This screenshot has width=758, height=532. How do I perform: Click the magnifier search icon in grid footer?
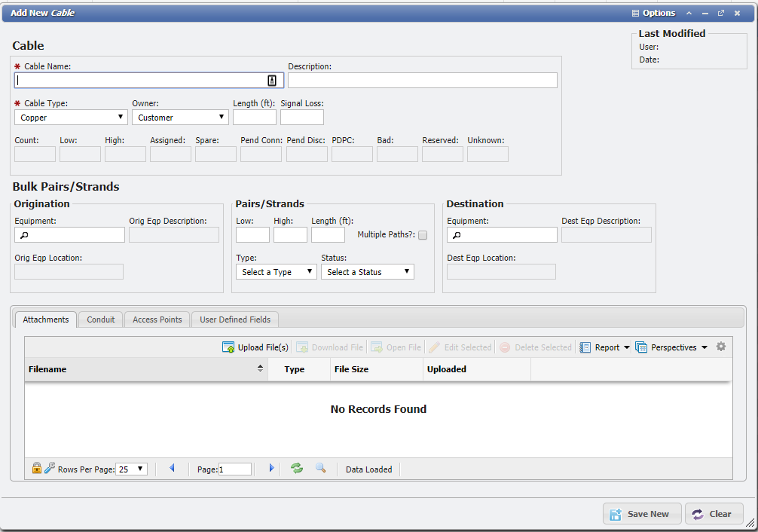click(x=320, y=468)
